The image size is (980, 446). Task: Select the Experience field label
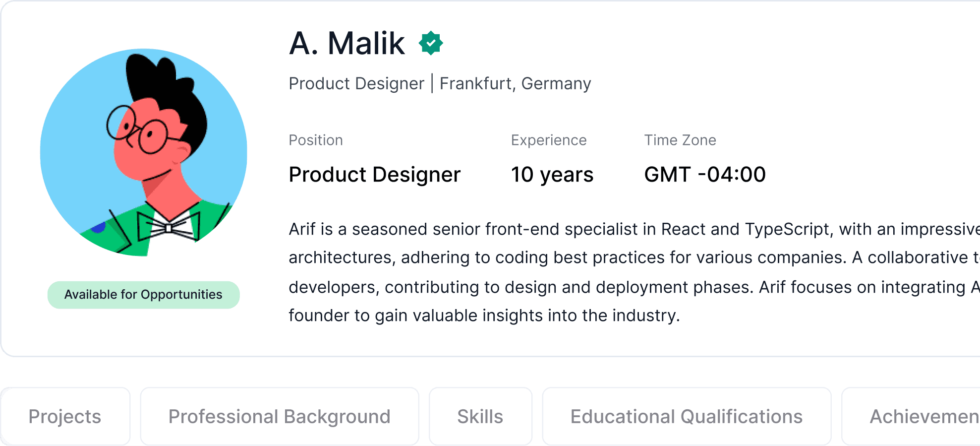tap(549, 140)
